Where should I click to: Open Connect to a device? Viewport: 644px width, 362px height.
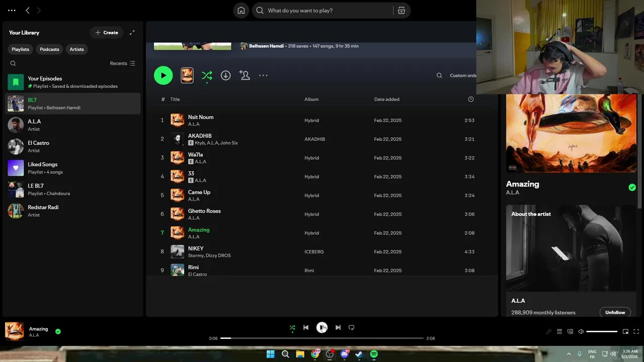[x=570, y=331]
